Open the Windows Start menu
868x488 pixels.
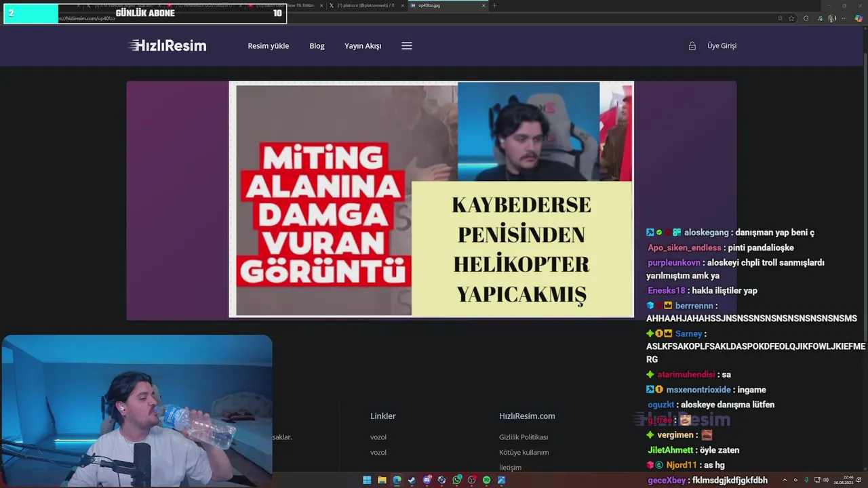point(367,480)
